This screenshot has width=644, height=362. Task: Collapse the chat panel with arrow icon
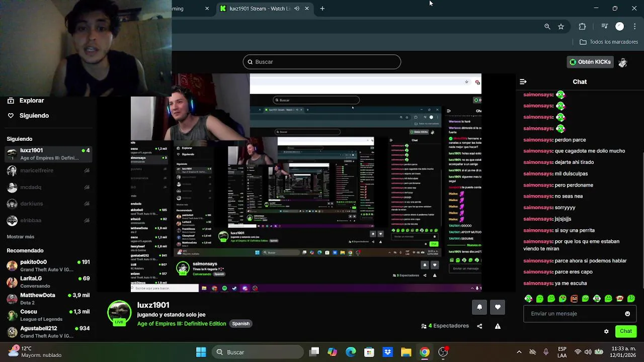click(x=523, y=81)
